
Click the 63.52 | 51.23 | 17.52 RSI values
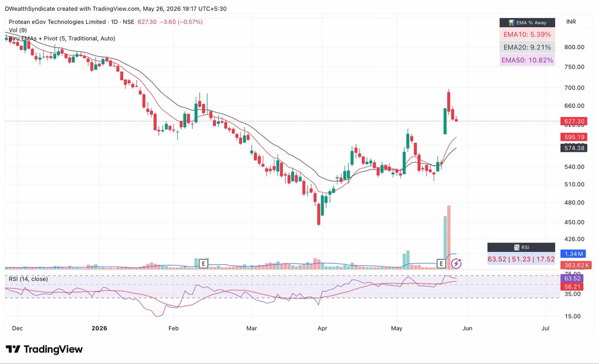[521, 258]
